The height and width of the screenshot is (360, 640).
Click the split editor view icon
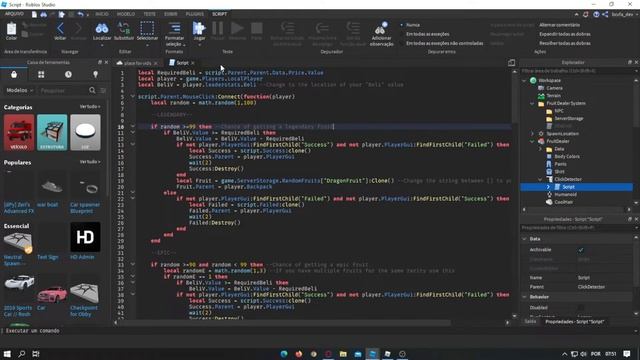[x=511, y=63]
